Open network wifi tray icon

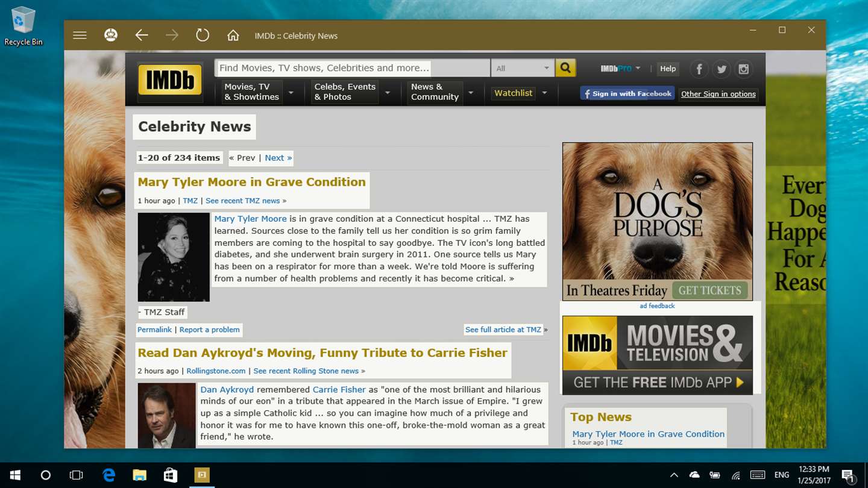pos(735,475)
